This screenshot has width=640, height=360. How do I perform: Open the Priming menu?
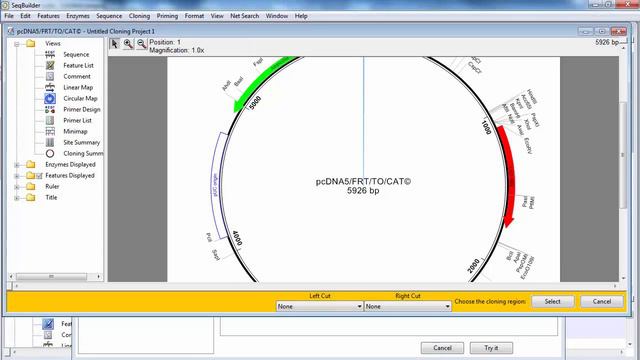pos(167,16)
